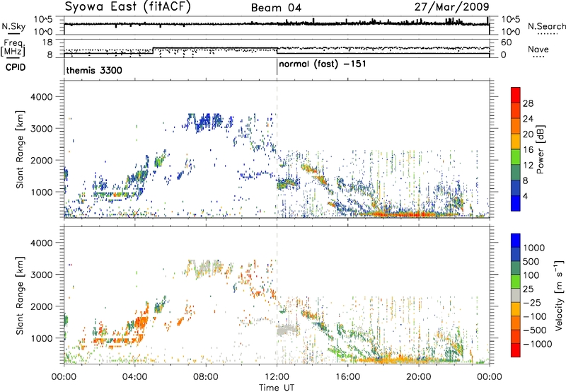This screenshot has width=566, height=392.
Task: Click the "20" value on power colorbar
Action: [x=528, y=134]
